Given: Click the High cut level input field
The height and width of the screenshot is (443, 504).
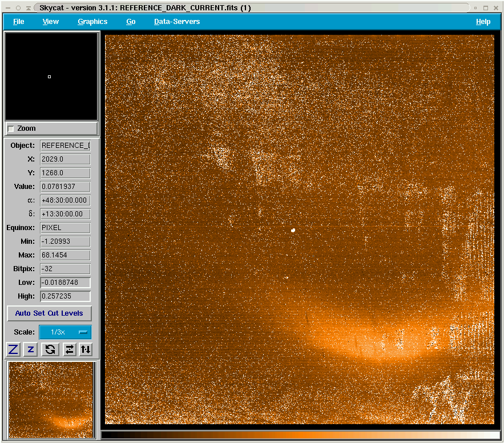Looking at the screenshot, I should pos(65,296).
